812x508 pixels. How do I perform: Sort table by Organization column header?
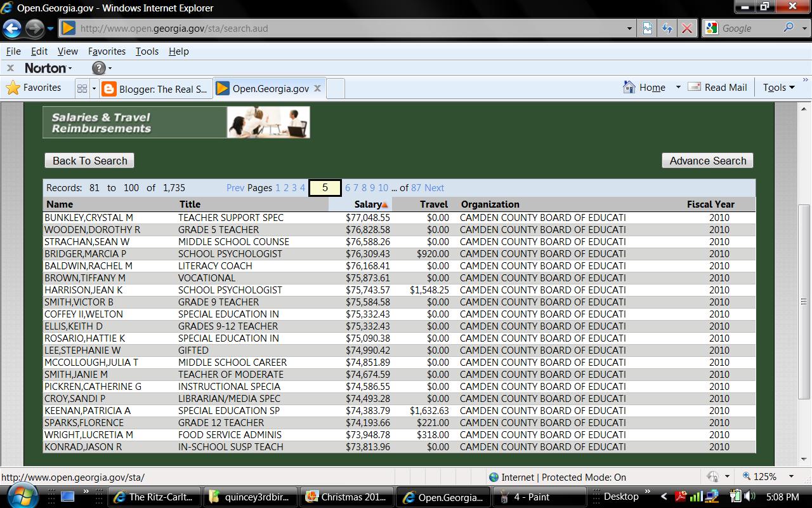(x=490, y=204)
